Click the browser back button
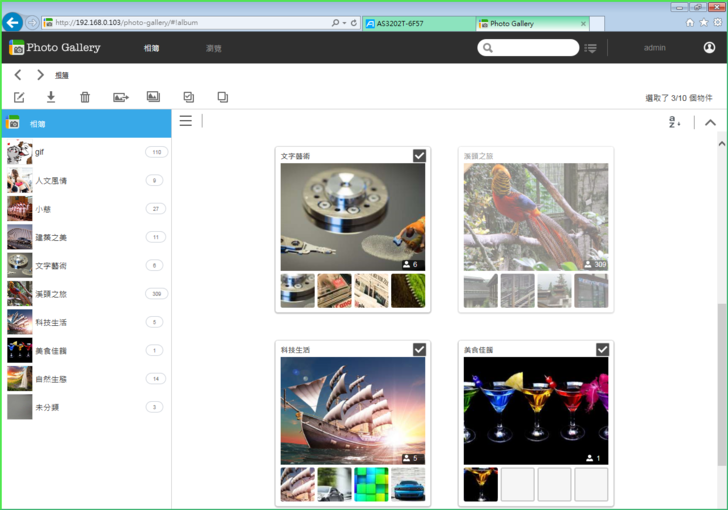This screenshot has height=510, width=728. (x=13, y=22)
